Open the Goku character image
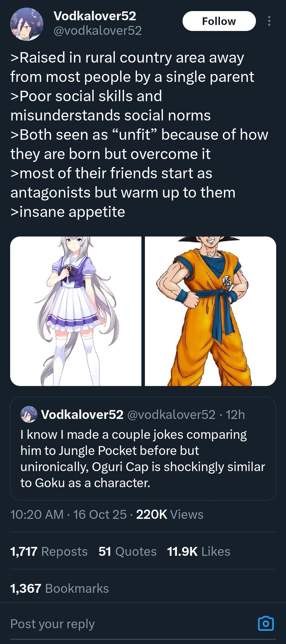 [210, 311]
